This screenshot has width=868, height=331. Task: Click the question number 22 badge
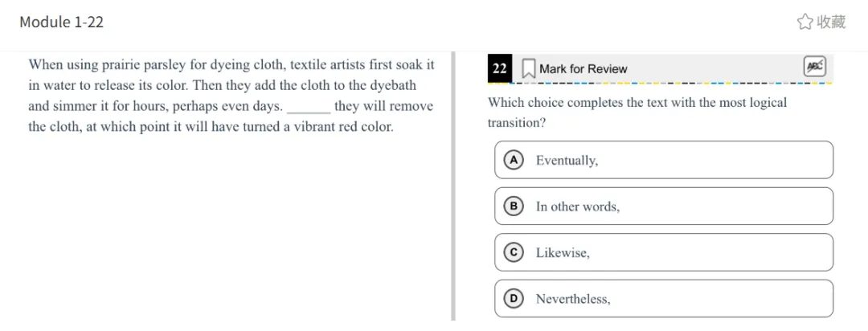pos(500,68)
